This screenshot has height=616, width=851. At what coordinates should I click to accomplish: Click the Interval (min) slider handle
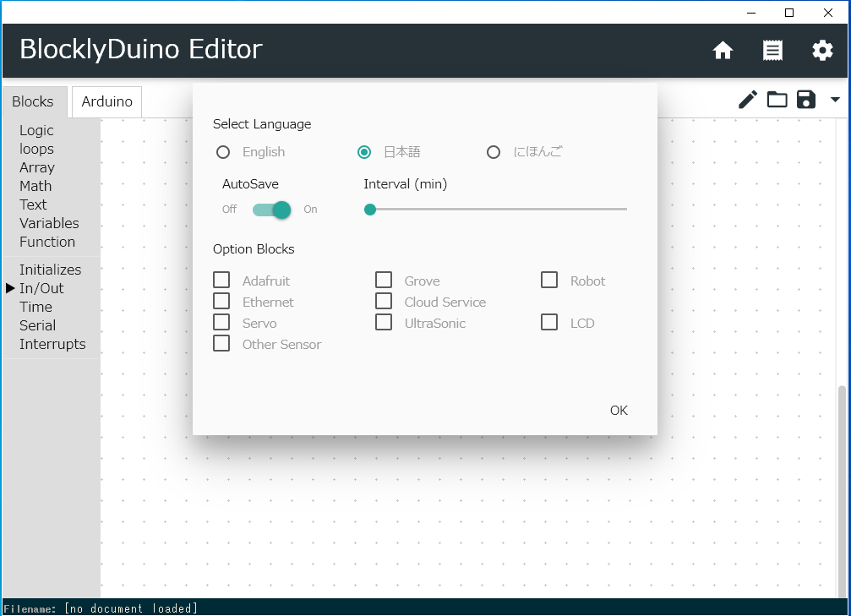tap(370, 210)
